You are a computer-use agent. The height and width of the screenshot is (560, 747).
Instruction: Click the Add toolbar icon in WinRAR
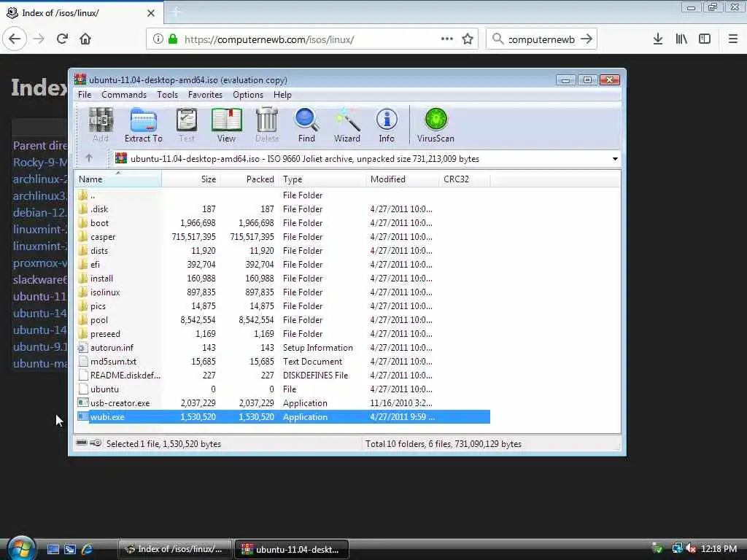(x=101, y=125)
